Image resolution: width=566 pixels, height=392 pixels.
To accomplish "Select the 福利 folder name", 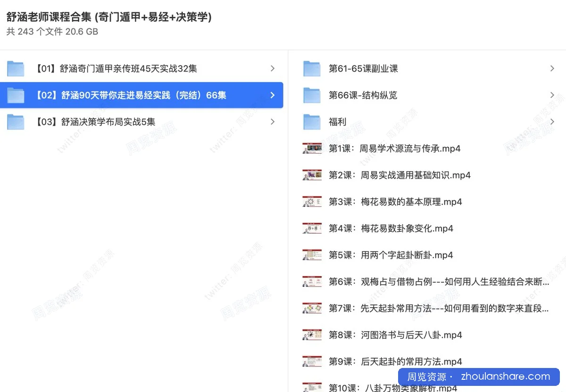I will [337, 122].
